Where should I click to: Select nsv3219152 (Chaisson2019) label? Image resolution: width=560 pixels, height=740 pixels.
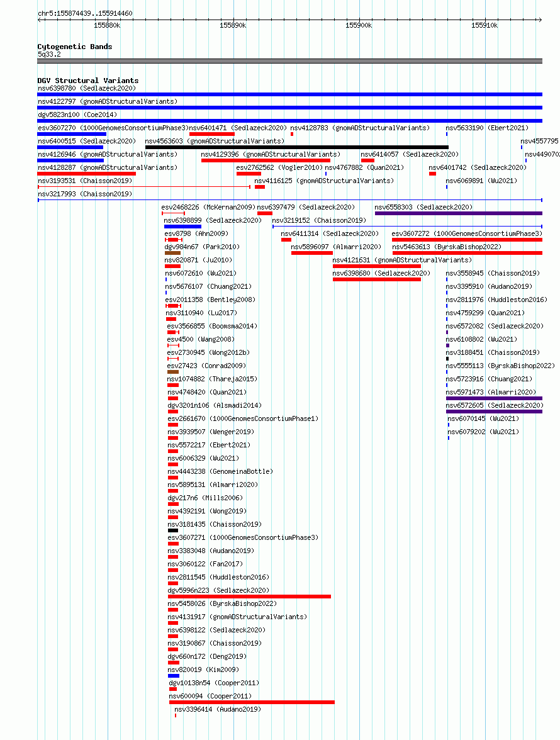pyautogui.click(x=319, y=220)
